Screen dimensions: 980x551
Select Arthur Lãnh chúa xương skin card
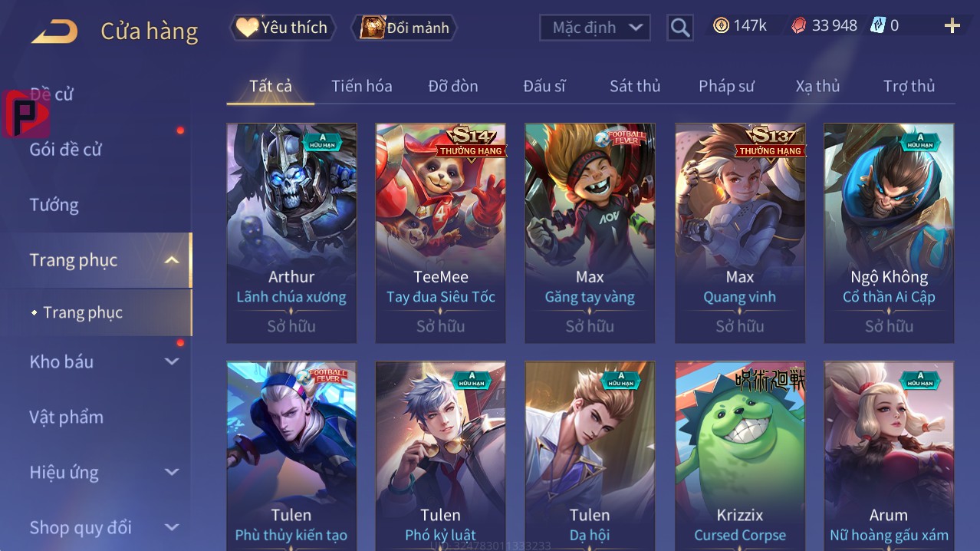[291, 233]
